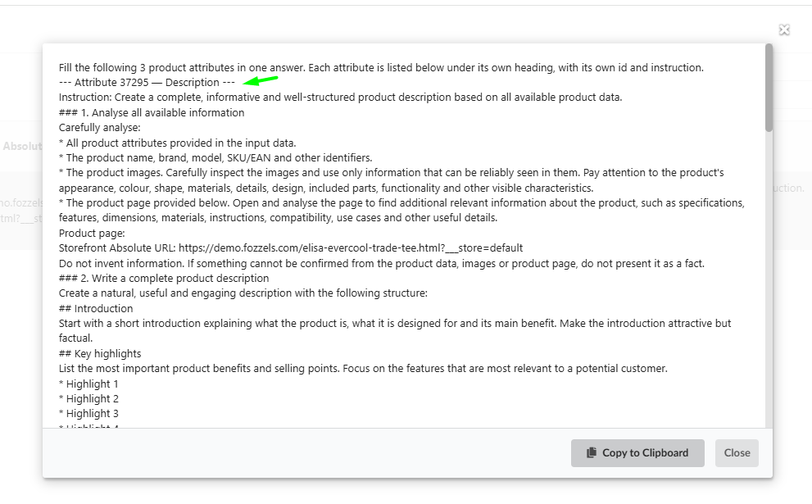This screenshot has width=812, height=504.
Task: Click the '## Key highlights' heading line
Action: coord(100,354)
